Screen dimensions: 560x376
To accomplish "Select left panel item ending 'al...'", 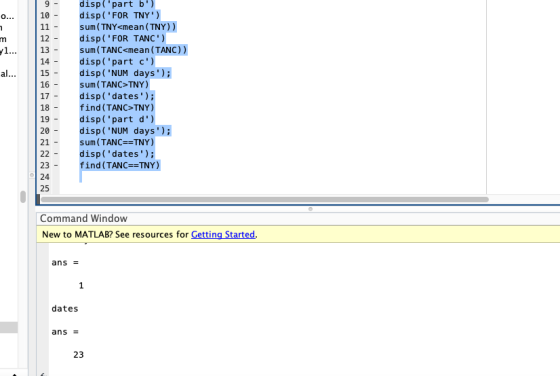I will pos(8,74).
